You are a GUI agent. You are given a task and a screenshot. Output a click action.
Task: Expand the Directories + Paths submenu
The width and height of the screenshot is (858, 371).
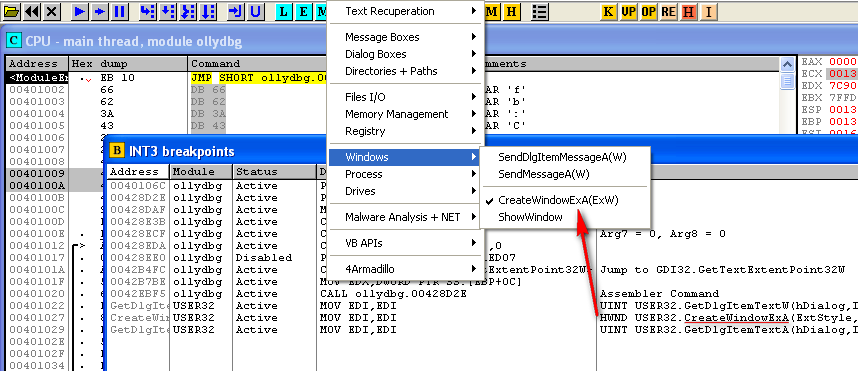pyautogui.click(x=405, y=71)
